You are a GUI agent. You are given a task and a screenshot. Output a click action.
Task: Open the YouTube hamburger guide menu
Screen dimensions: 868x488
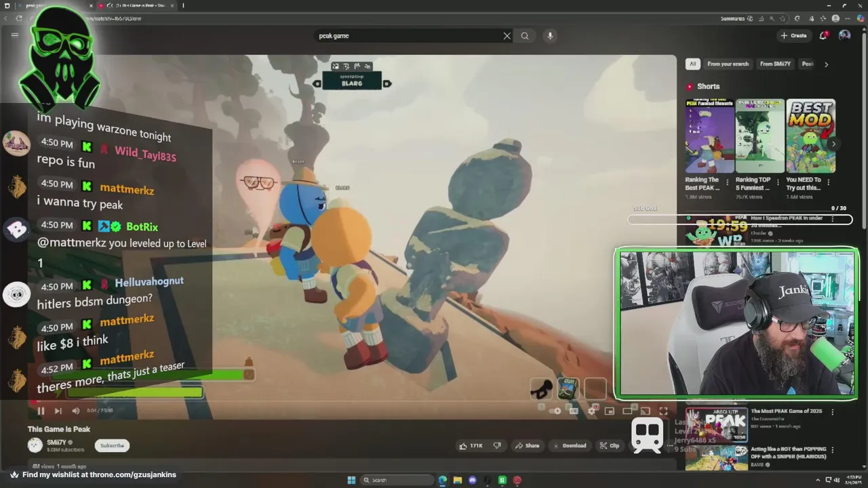click(x=15, y=35)
